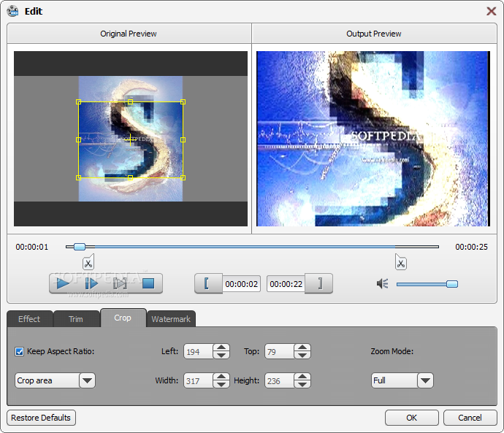Click the crop center crosshair marker
Image resolution: width=504 pixels, height=433 pixels.
[130, 139]
